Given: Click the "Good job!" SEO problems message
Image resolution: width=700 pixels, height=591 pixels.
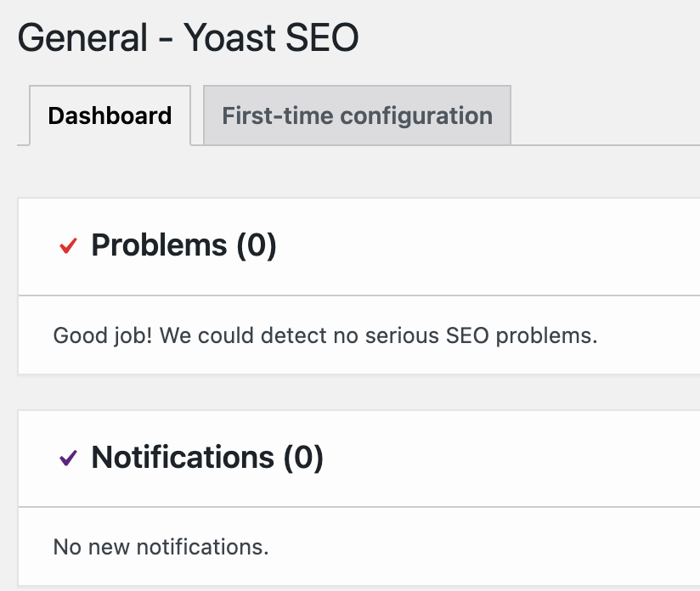Looking at the screenshot, I should pyautogui.click(x=325, y=335).
